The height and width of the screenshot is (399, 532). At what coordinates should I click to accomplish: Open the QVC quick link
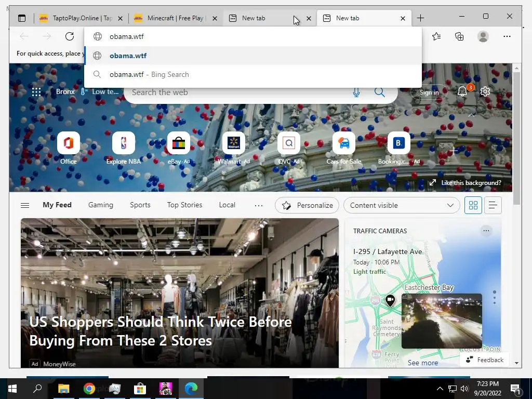[289, 148]
